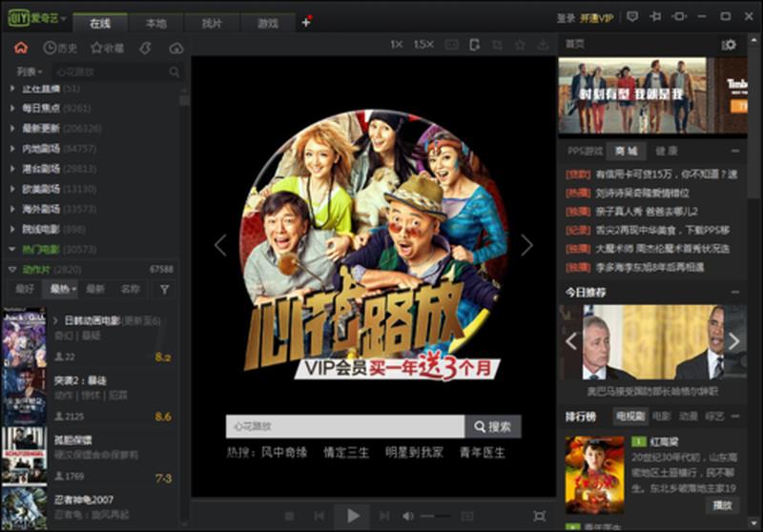763x532 pixels.
Task: Click the phone transfer icon in video toolbar
Action: (474, 45)
